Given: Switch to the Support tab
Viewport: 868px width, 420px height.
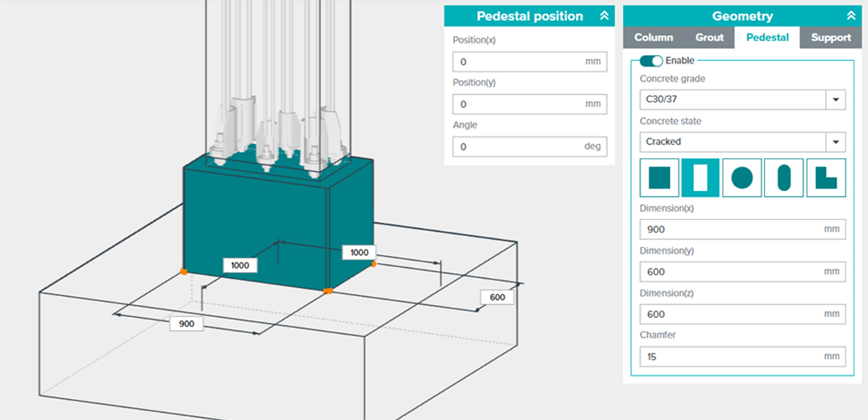Looking at the screenshot, I should pyautogui.click(x=830, y=38).
